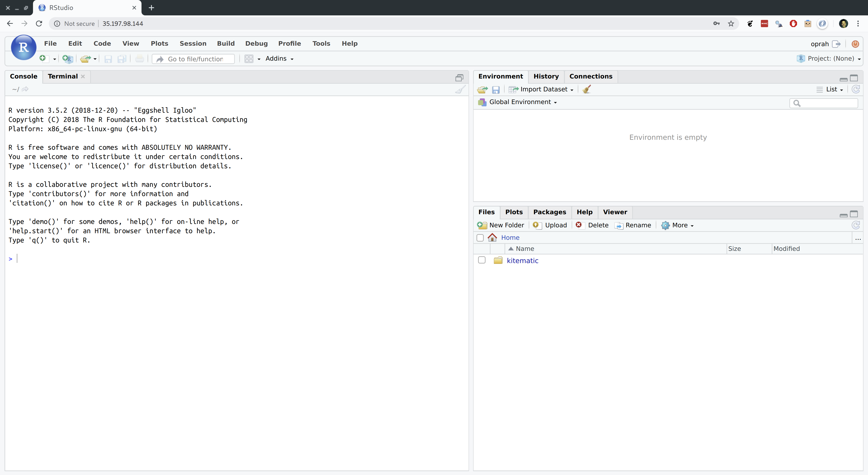Click the Clear console broom icon

(460, 89)
